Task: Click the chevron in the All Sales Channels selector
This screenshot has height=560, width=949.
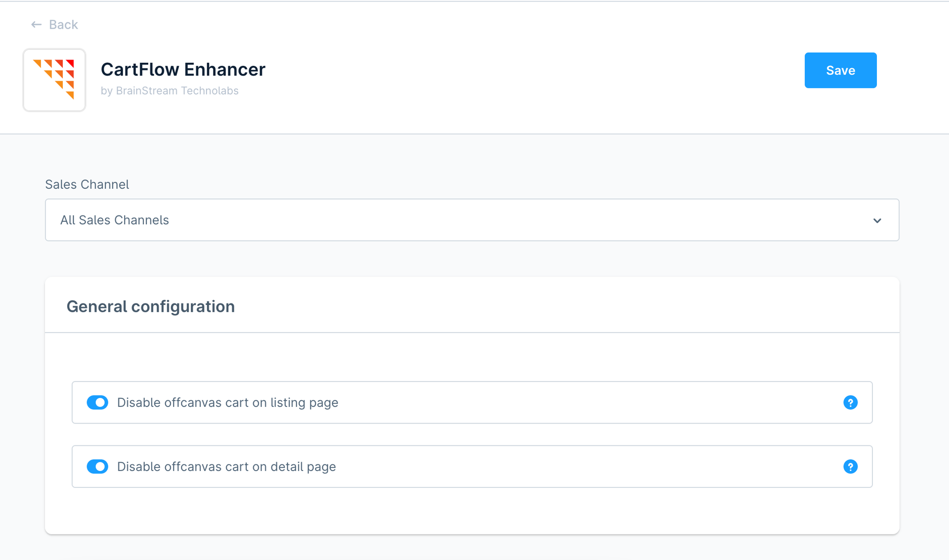Action: 877,220
